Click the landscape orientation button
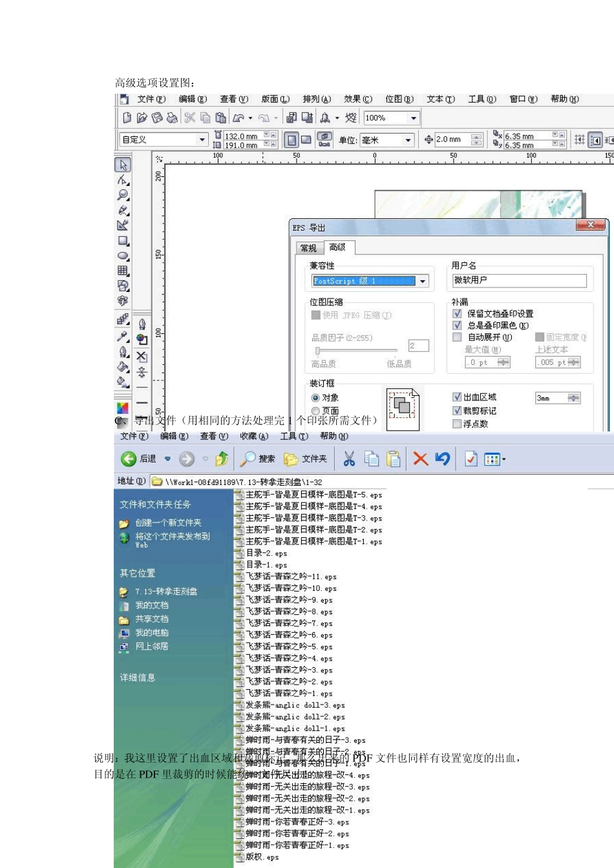The height and width of the screenshot is (868, 614). [306, 139]
